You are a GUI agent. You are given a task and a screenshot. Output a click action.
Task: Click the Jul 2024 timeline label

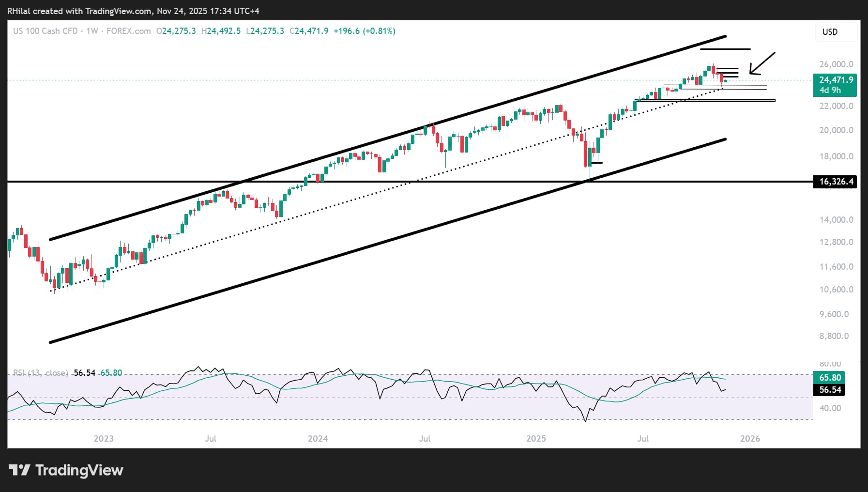pos(425,438)
